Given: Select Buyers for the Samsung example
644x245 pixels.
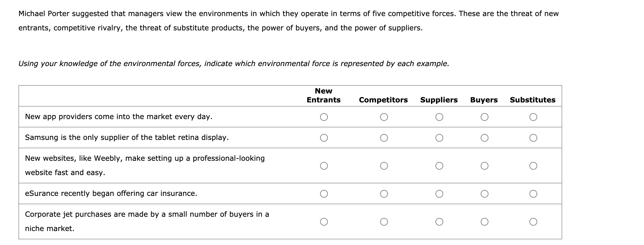Looking at the screenshot, I should coord(485,137).
